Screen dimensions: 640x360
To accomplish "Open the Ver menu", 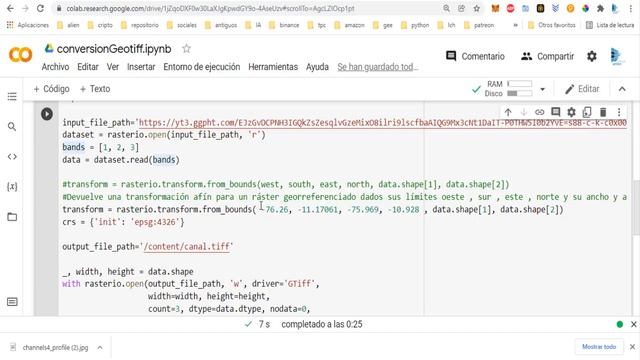I will point(113,67).
